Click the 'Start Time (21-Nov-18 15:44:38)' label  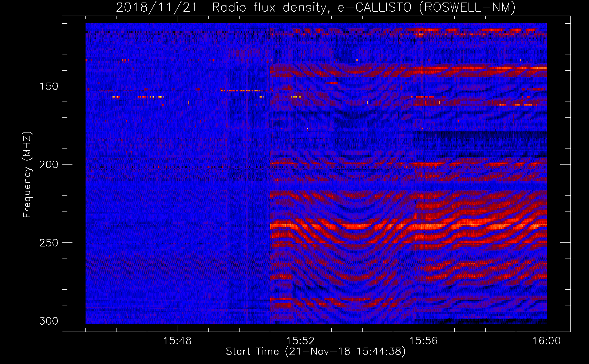(316, 352)
